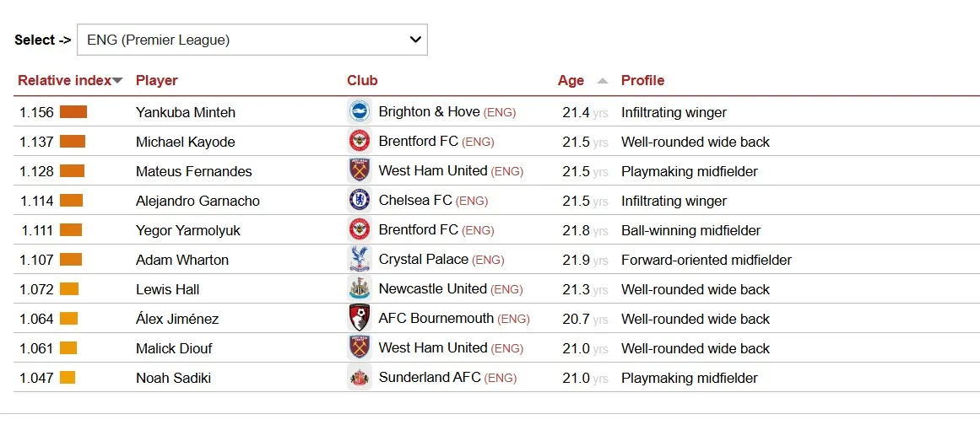Open Alejandro Garnacho player link
Viewport: 980px width, 425px height.
[x=198, y=201]
